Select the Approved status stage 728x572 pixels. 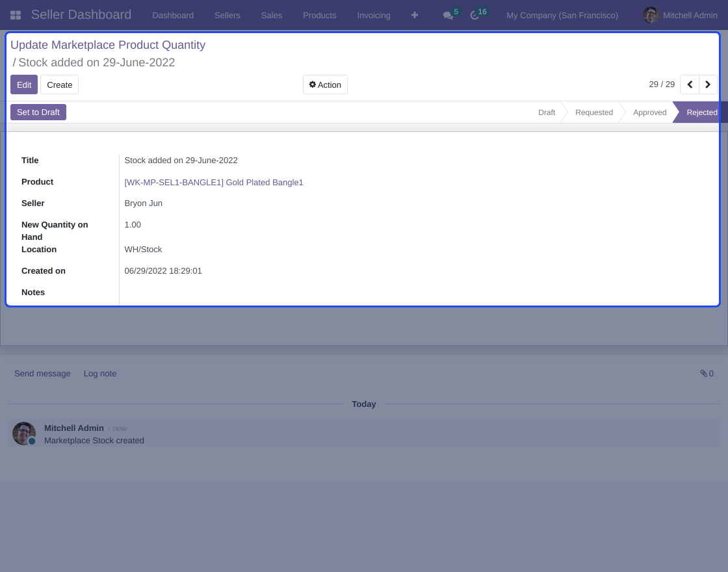click(x=649, y=112)
